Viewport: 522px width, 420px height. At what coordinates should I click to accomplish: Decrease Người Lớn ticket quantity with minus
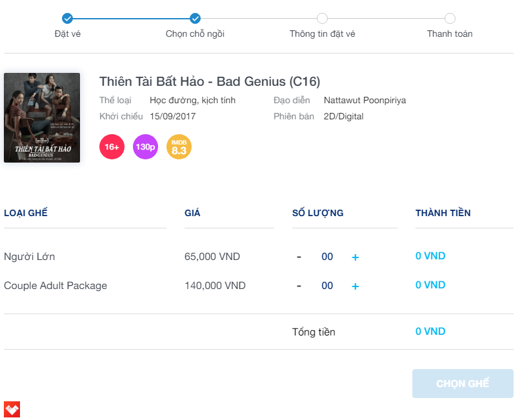[x=299, y=257]
